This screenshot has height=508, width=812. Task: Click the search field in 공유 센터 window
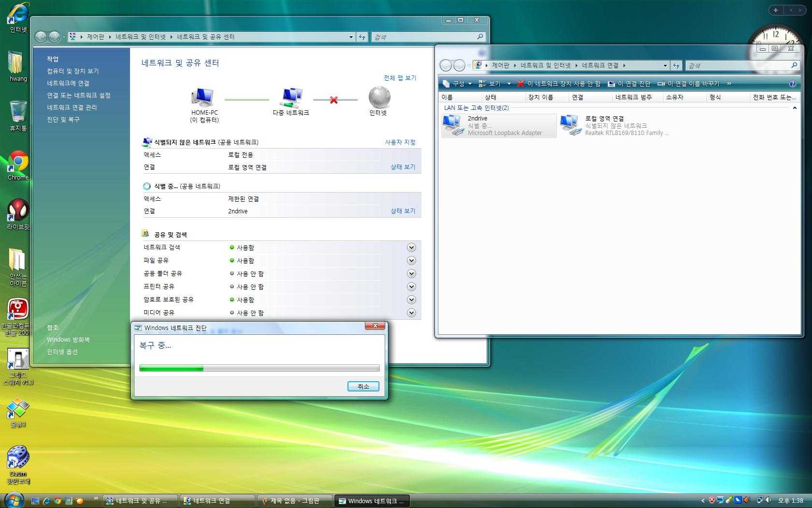428,37
